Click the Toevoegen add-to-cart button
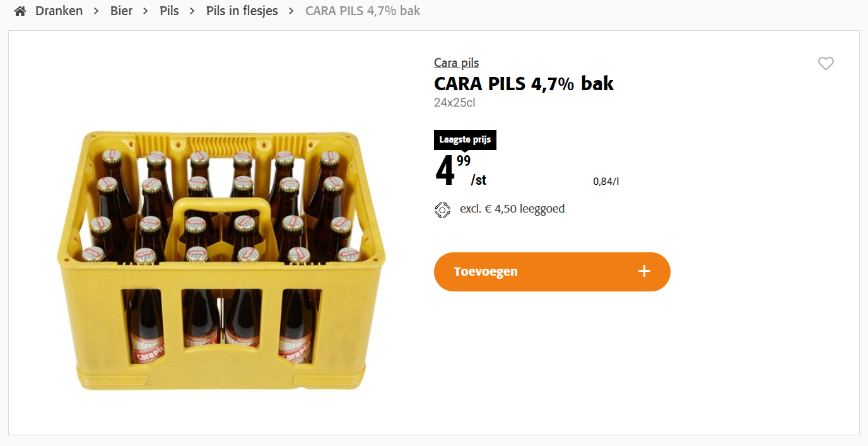868x446 pixels. tap(552, 272)
